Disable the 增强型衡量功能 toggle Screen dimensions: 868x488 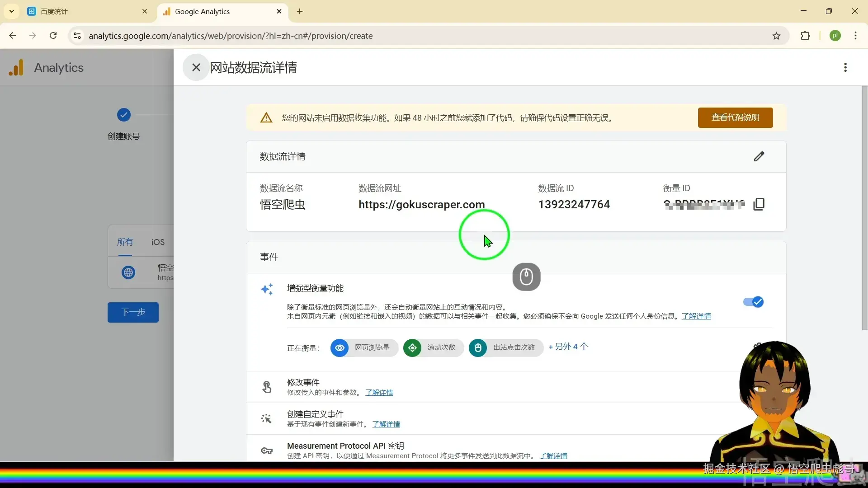(x=753, y=302)
